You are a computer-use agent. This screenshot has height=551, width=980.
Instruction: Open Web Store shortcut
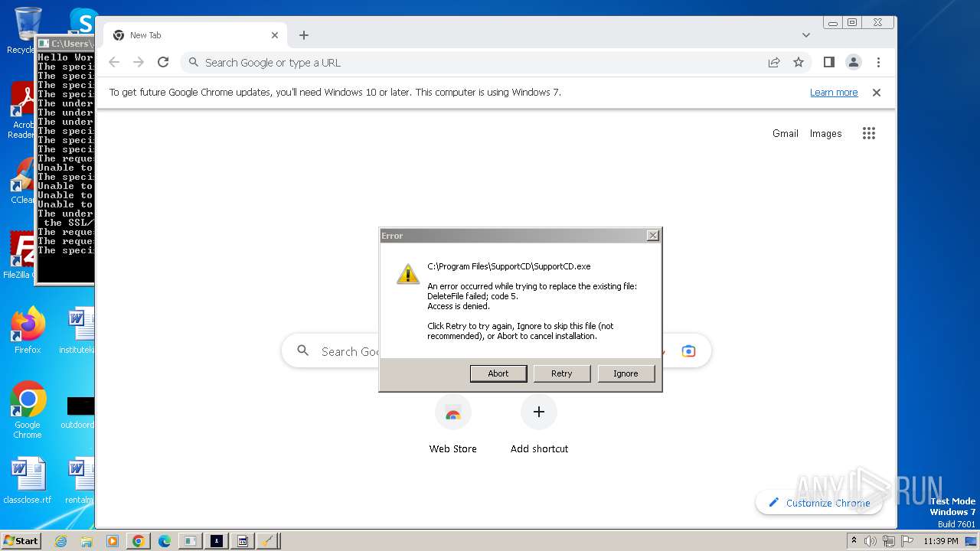click(453, 425)
